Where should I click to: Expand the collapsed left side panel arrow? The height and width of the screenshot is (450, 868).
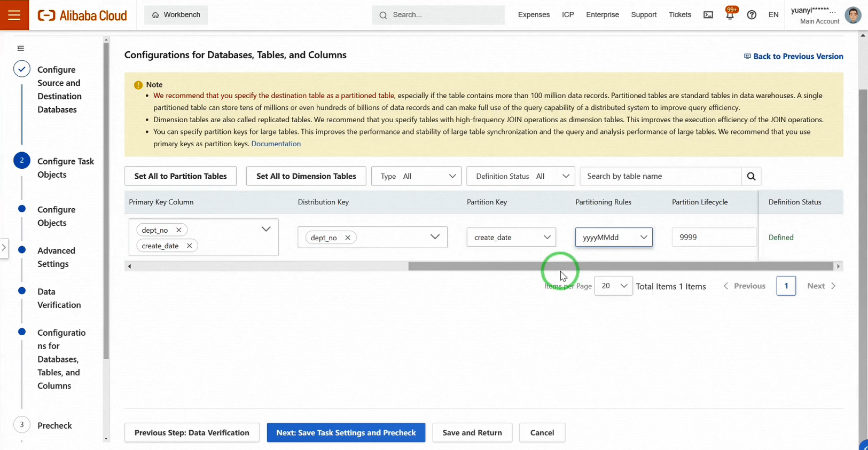coord(4,248)
